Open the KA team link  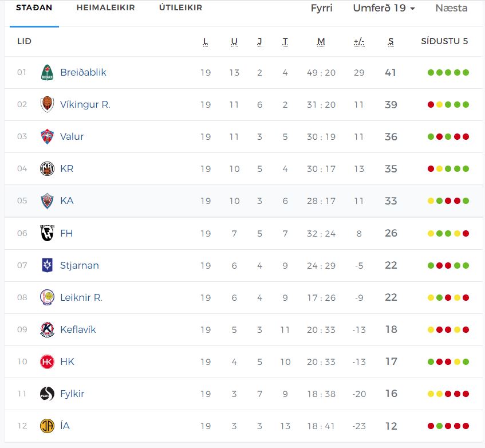(66, 201)
